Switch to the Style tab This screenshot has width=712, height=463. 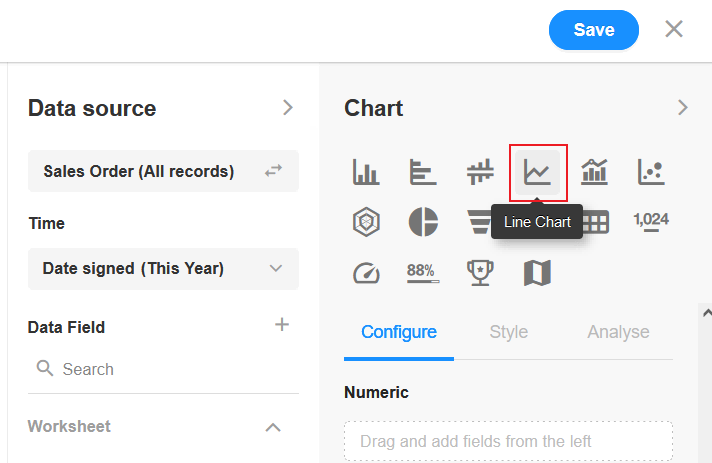pos(509,332)
